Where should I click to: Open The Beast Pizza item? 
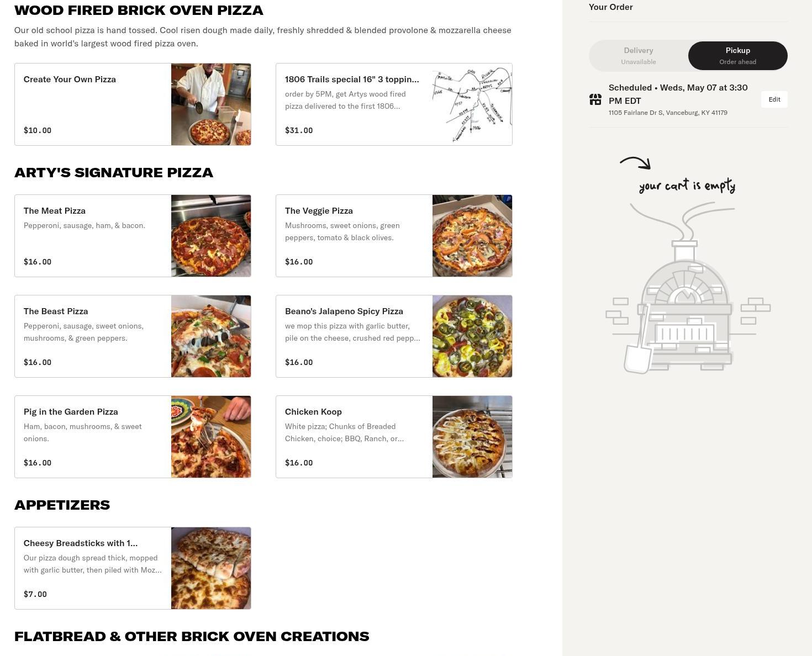click(133, 336)
